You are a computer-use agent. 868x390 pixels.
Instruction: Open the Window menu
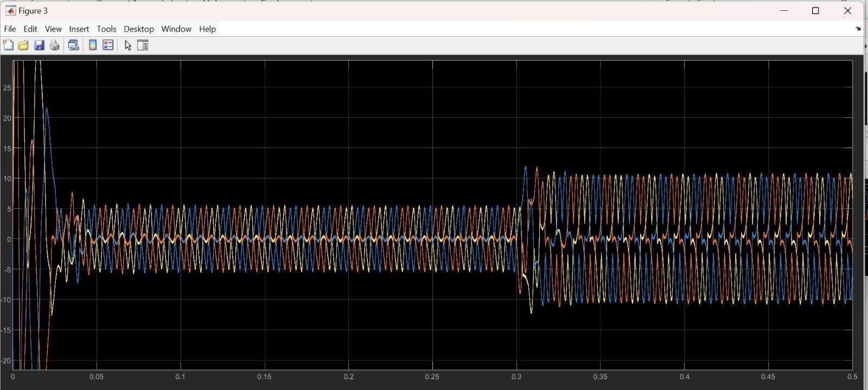(176, 29)
